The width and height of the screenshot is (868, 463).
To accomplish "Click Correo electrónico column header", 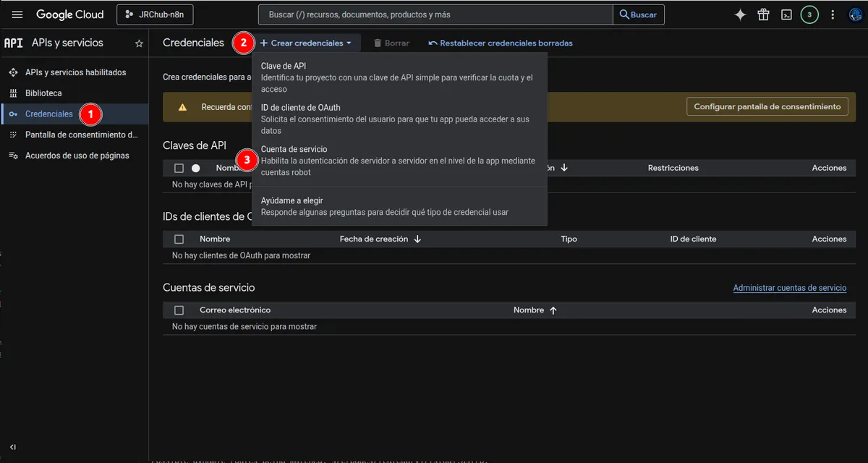I will 235,310.
